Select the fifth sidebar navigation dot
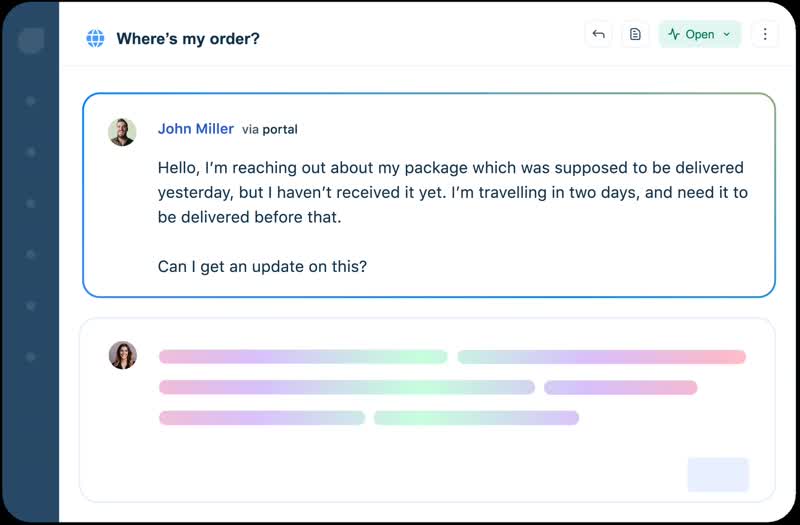The height and width of the screenshot is (525, 800). tap(31, 305)
